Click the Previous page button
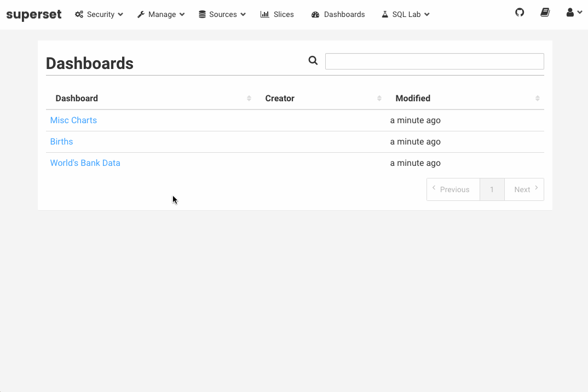 point(453,189)
